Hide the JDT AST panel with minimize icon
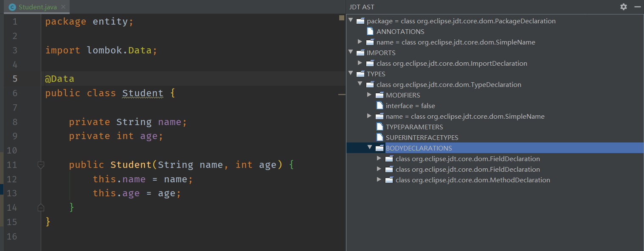The width and height of the screenshot is (644, 251). tap(637, 7)
